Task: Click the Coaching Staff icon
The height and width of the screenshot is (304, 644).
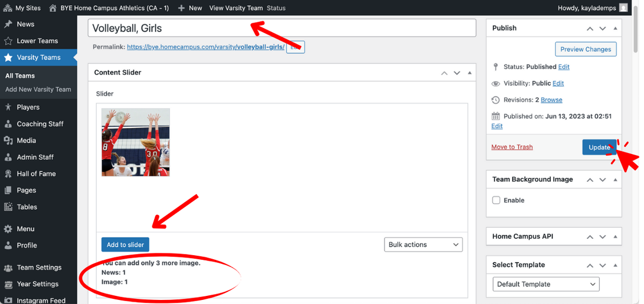Action: click(x=8, y=124)
